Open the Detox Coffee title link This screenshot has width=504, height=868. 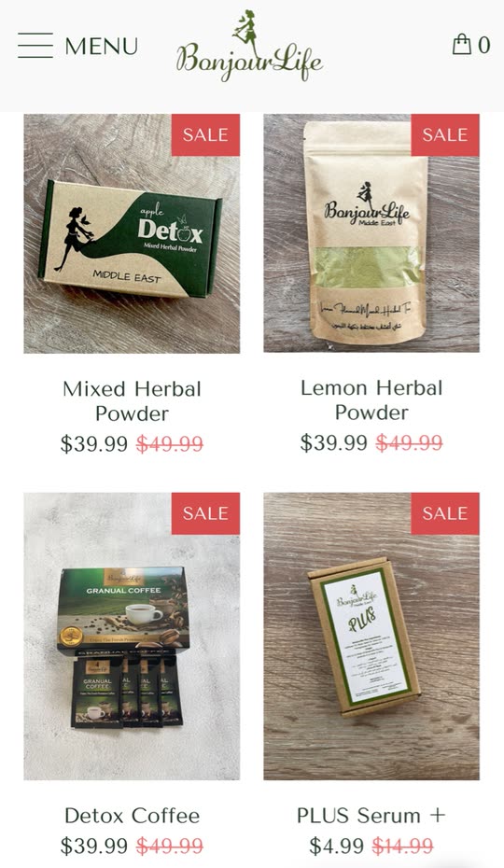132,816
